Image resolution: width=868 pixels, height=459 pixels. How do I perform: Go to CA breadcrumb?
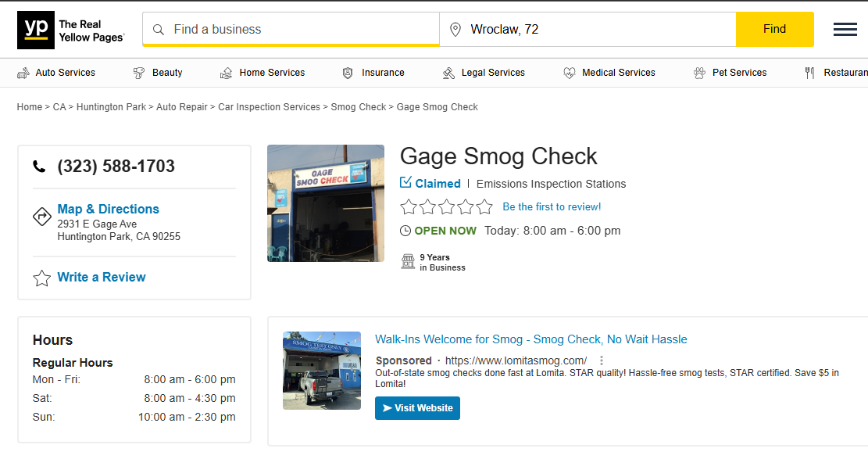[59, 107]
